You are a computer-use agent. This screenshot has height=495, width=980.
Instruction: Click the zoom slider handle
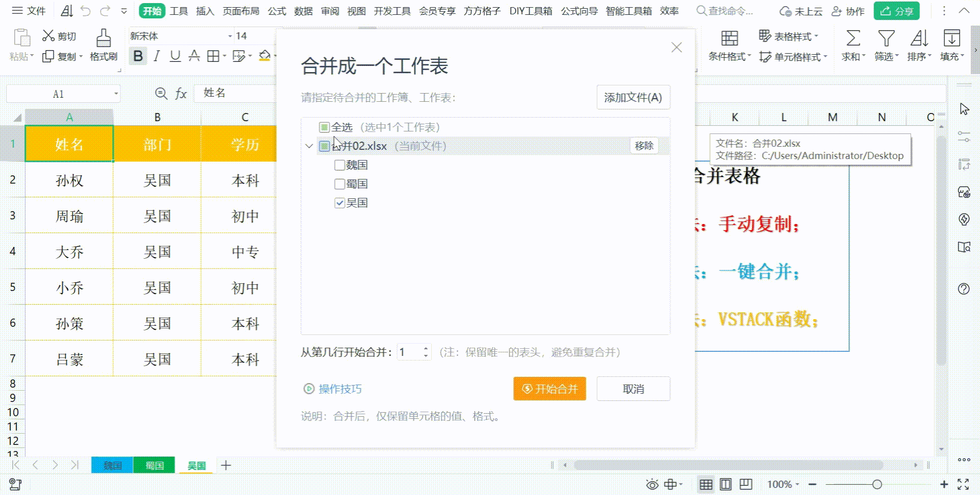click(x=877, y=484)
